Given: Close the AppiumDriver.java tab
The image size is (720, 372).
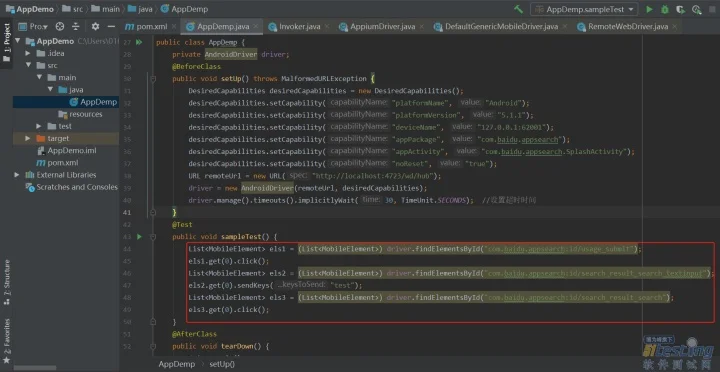Looking at the screenshot, I should pos(422,27).
